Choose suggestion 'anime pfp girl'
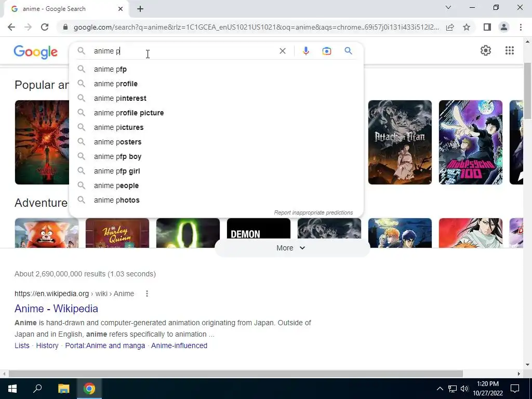 coord(217,171)
